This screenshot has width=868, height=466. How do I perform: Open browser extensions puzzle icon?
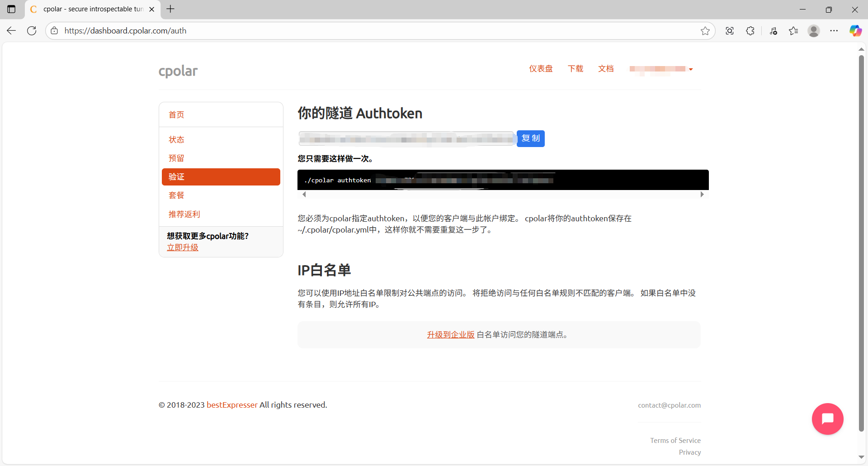coord(750,31)
